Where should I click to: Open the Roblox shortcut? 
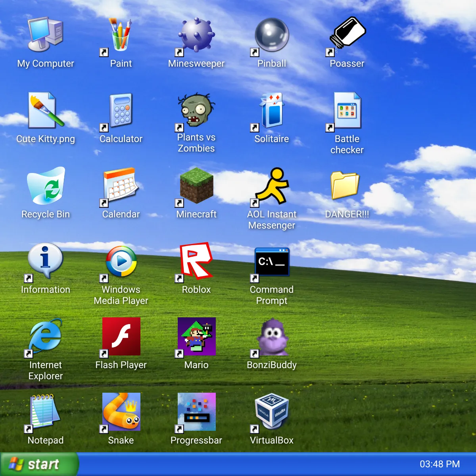coord(196,261)
